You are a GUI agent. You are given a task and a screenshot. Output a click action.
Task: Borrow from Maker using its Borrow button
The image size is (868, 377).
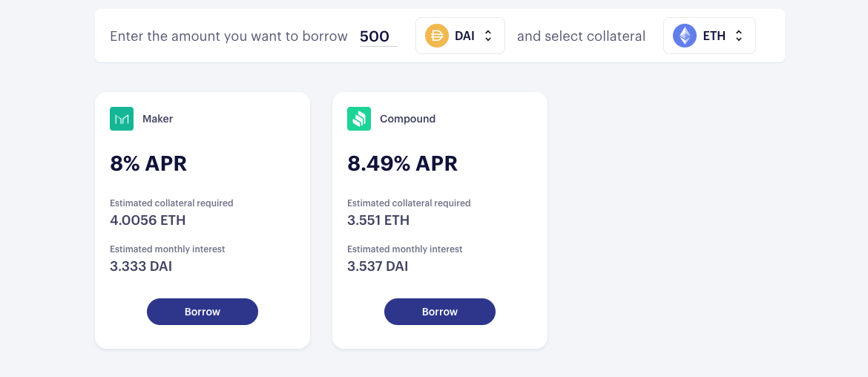[x=202, y=312]
